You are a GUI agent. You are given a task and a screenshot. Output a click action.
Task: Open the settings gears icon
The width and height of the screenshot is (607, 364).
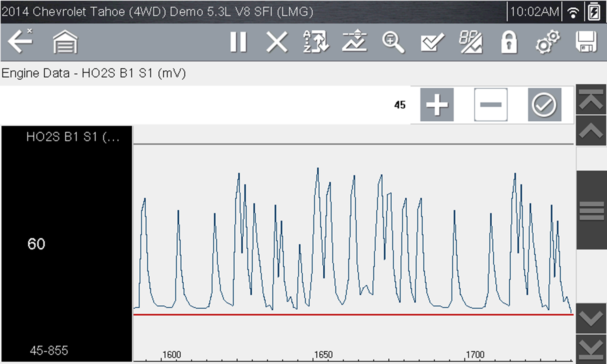(x=548, y=42)
